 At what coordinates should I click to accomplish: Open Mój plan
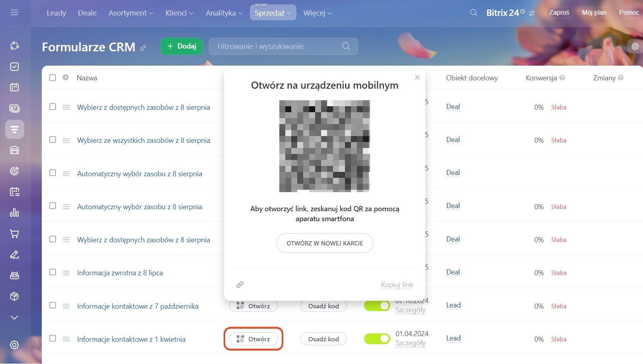[594, 12]
